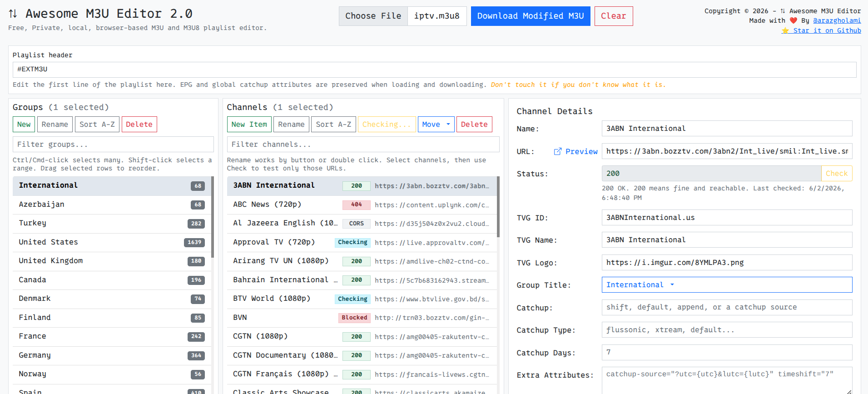
Task: Select the International group
Action: tap(112, 185)
